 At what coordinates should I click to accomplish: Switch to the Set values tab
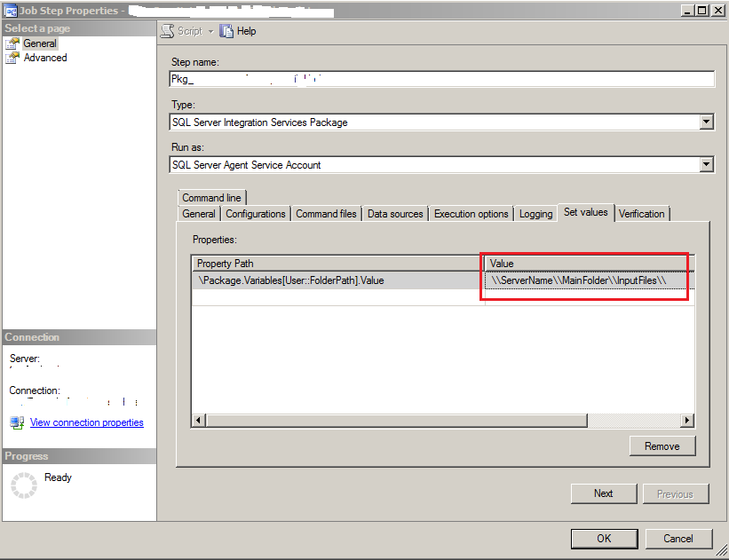tap(585, 213)
